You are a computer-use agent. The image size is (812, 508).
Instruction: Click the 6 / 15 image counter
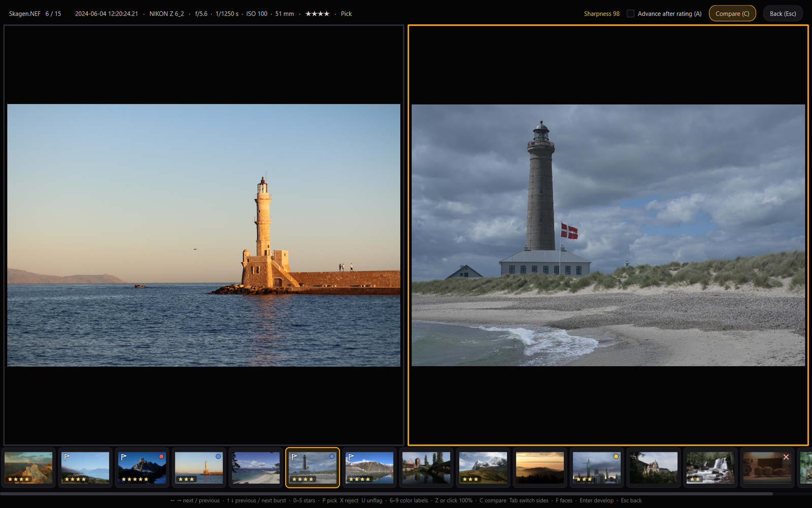(53, 14)
